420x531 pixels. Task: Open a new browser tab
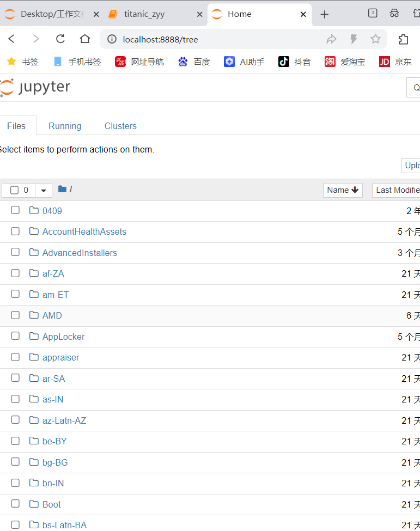coord(325,14)
